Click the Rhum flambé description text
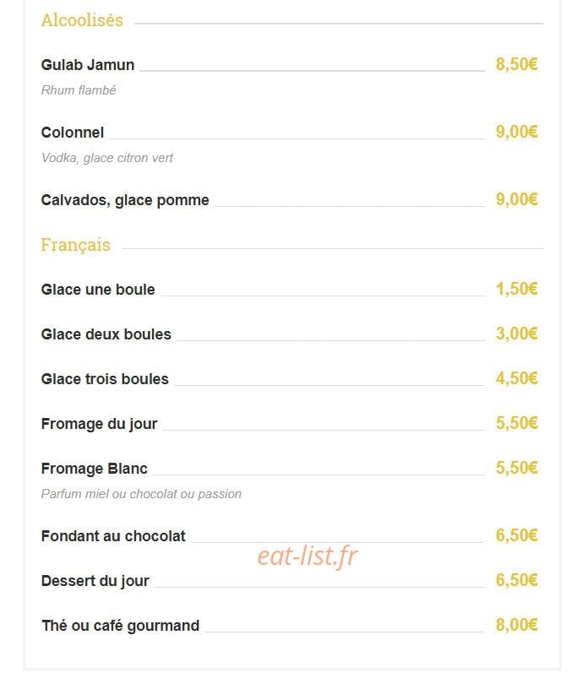Screen dimensions: 588x700 coord(79,90)
